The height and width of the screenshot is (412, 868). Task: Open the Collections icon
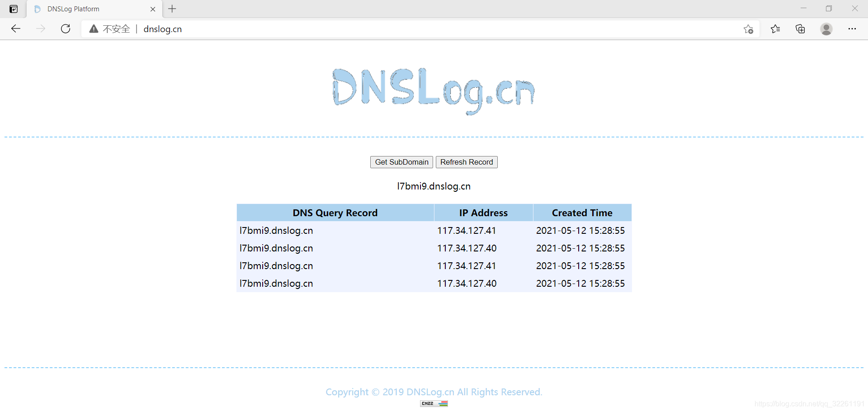800,29
